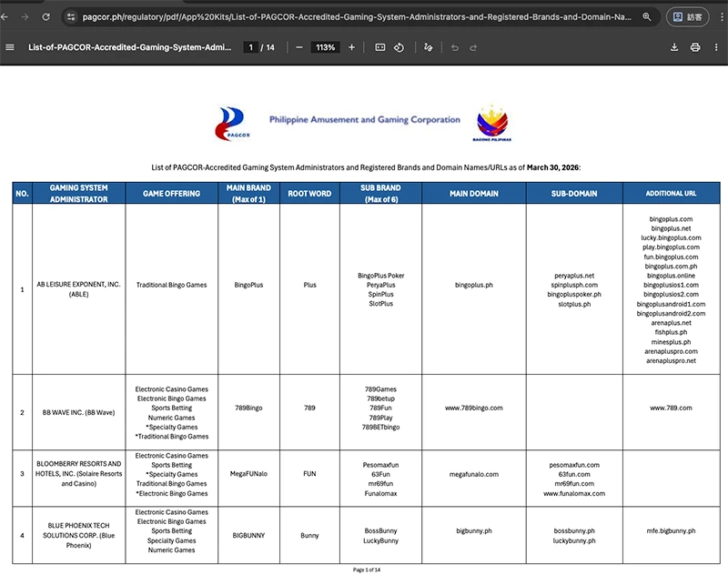The width and height of the screenshot is (728, 585).
Task: Toggle the PDF sidebar hamburger menu
Action: tap(10, 47)
